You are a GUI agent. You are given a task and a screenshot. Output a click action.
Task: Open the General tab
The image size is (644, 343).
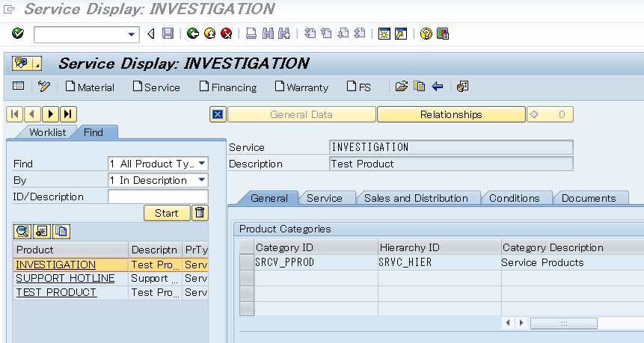click(x=269, y=198)
